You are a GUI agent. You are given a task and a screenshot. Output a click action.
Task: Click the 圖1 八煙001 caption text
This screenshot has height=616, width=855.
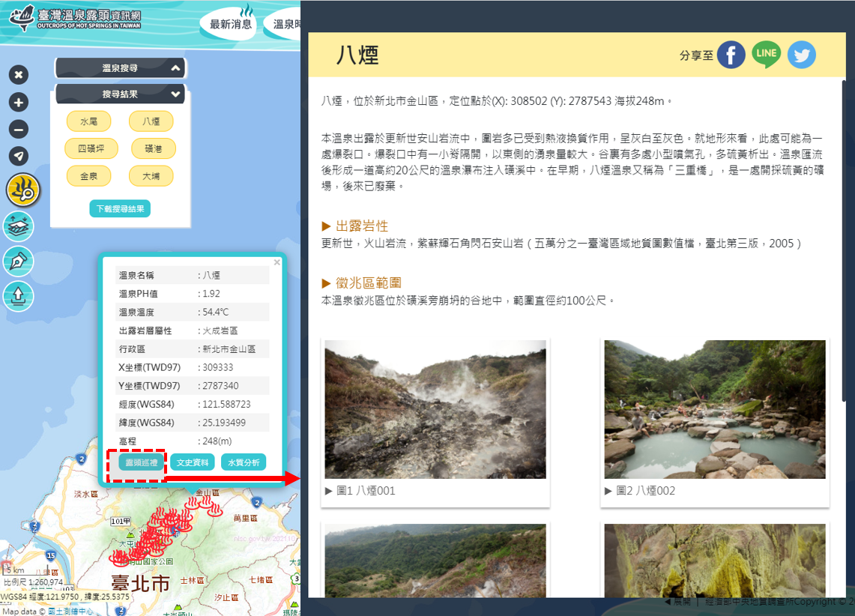[x=366, y=491]
